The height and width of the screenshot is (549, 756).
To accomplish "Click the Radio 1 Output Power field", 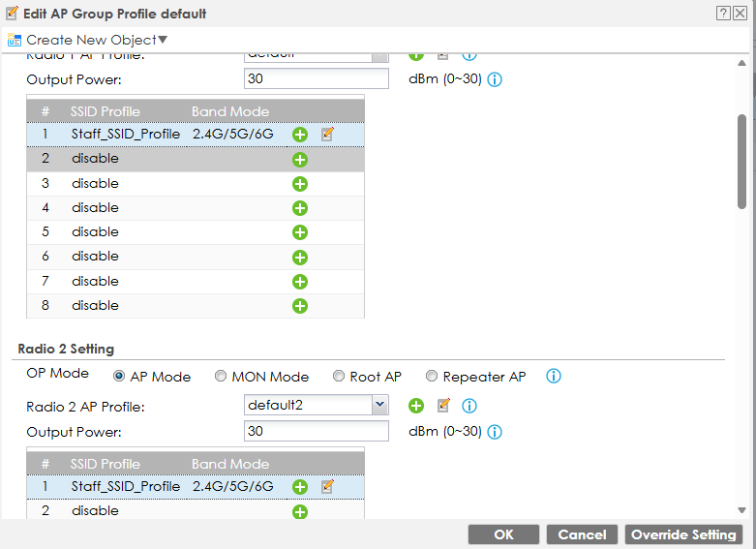I will point(317,78).
